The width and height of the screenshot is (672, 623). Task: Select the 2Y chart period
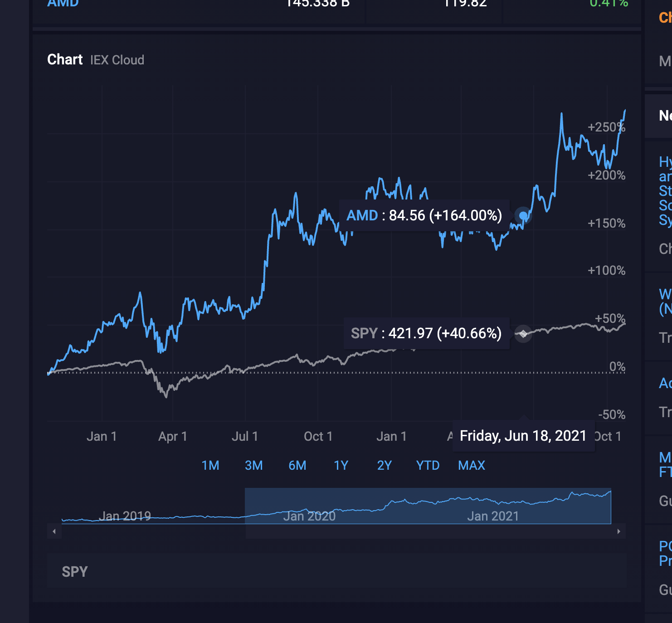384,465
